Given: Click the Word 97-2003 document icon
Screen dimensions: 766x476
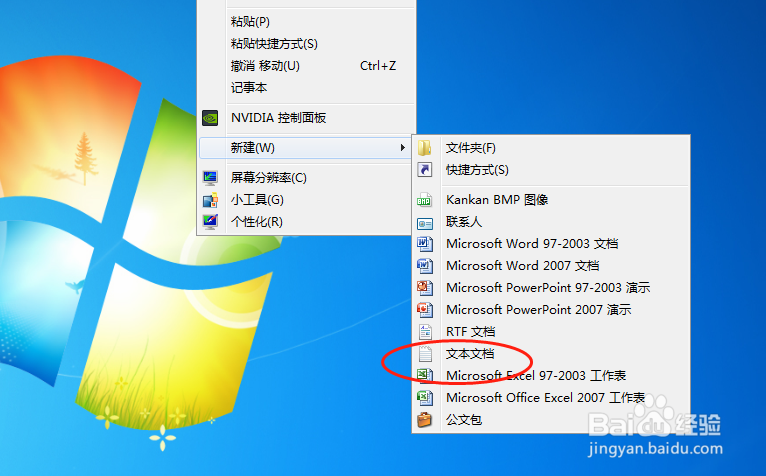Looking at the screenshot, I should coord(425,243).
